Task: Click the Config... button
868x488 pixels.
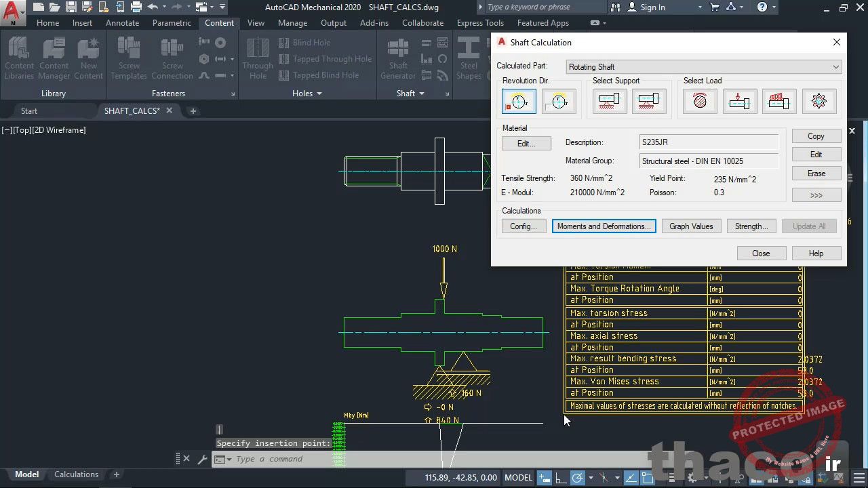Action: pyautogui.click(x=524, y=226)
